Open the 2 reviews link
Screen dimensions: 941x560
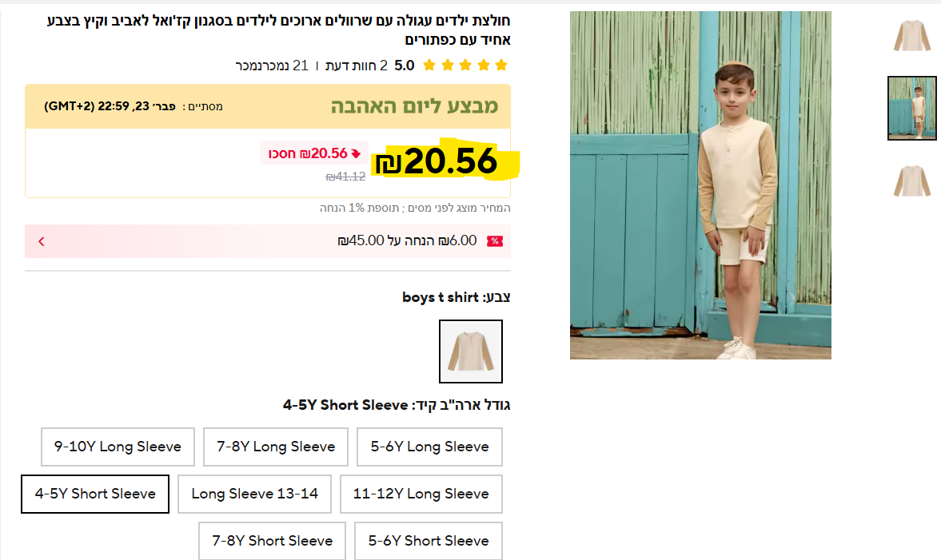[357, 66]
